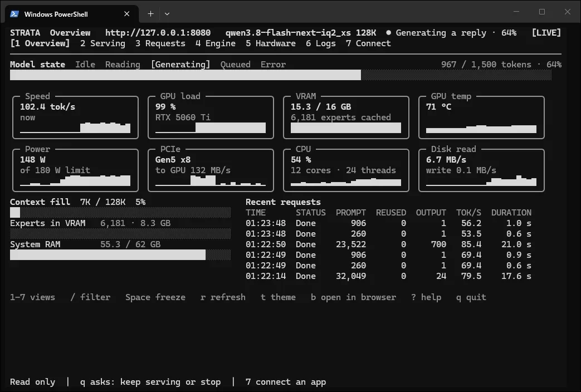Click the 'q quit' shortcut hint
This screenshot has width=581, height=392.
click(x=471, y=297)
